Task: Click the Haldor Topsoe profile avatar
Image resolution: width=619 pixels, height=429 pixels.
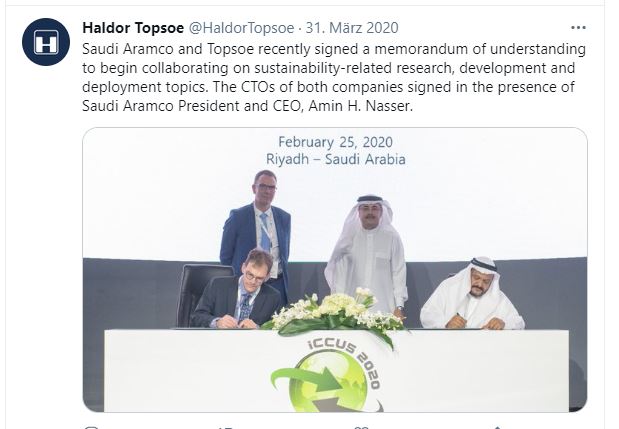Action: (x=46, y=42)
